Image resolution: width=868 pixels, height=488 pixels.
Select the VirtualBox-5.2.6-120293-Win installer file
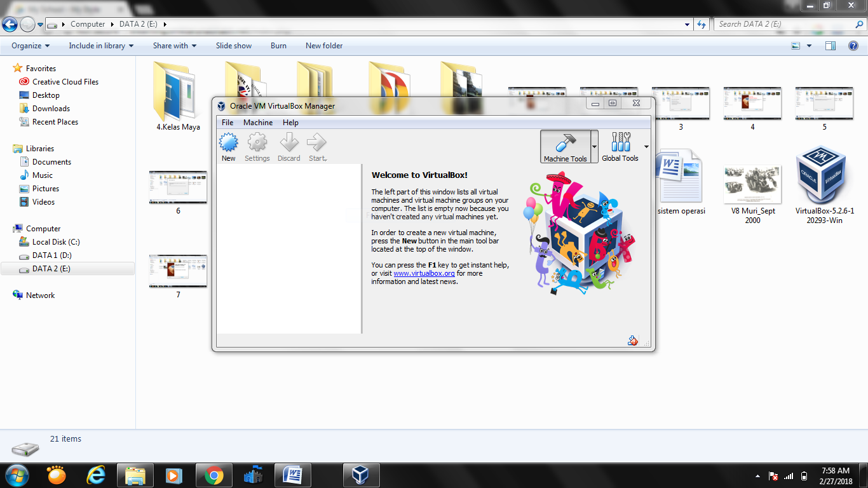tap(824, 184)
